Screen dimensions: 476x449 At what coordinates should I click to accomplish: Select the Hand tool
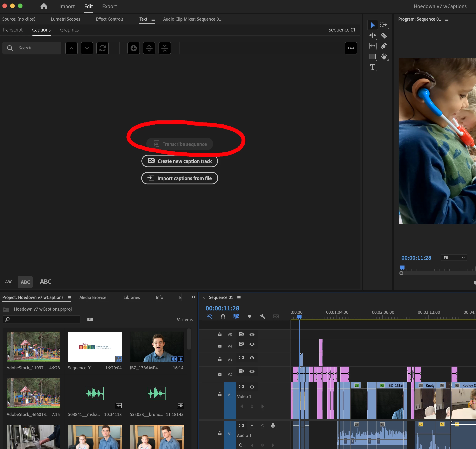pos(384,57)
